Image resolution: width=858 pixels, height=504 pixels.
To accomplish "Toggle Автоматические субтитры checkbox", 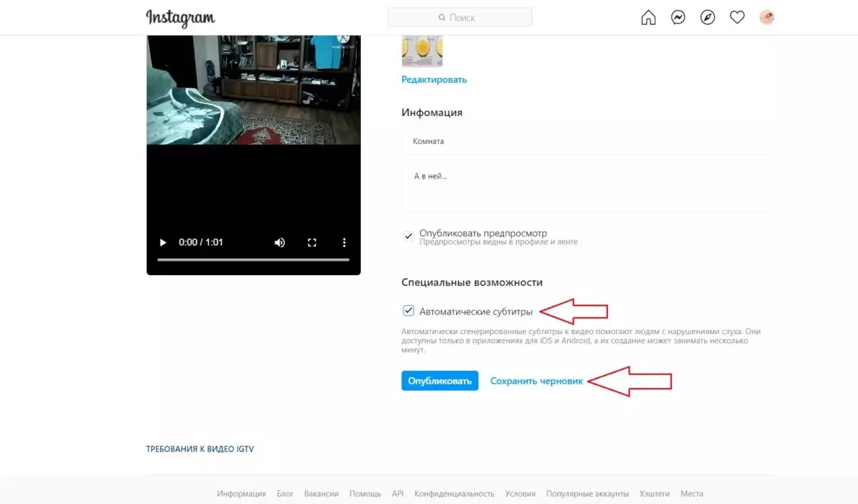I will [x=408, y=311].
